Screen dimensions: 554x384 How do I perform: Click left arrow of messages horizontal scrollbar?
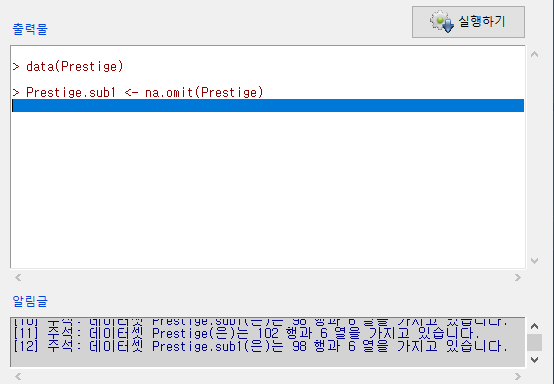coord(18,377)
